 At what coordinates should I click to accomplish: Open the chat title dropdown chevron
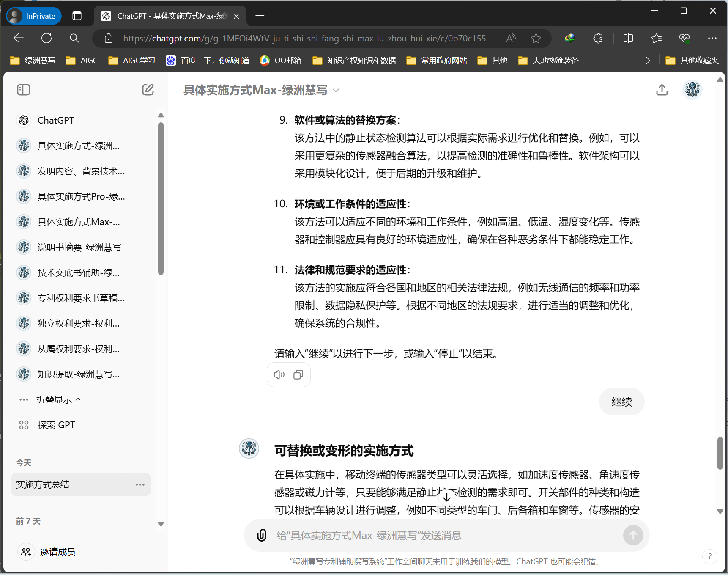(336, 90)
